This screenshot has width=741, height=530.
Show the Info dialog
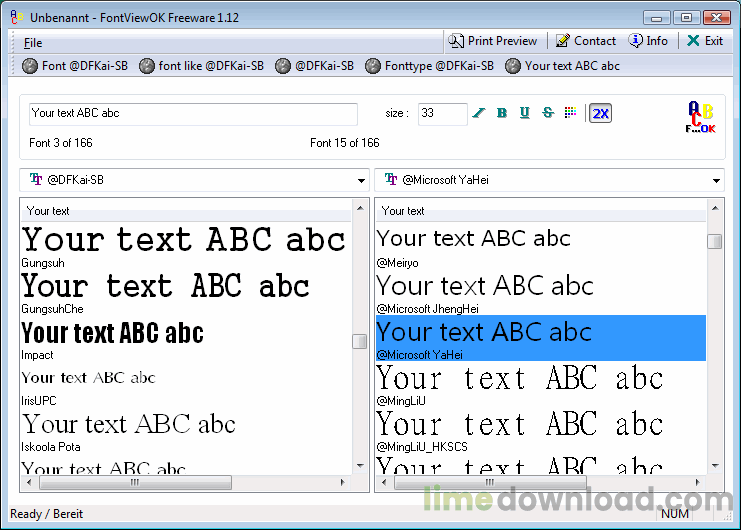tap(648, 41)
